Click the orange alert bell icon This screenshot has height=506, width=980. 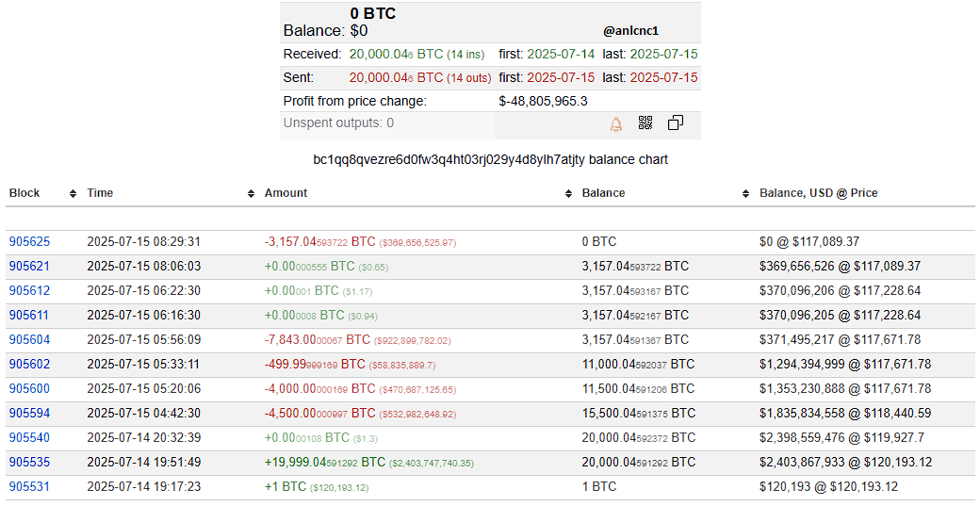(x=616, y=123)
